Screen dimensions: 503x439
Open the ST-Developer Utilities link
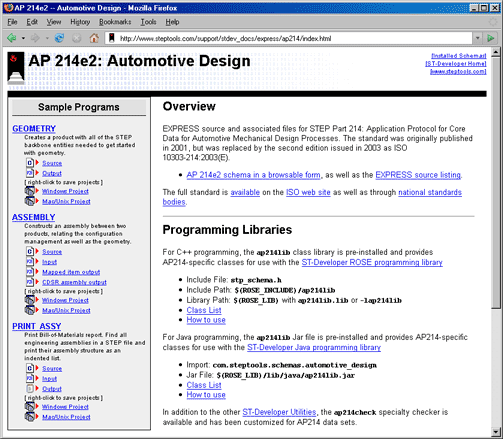coord(279,412)
